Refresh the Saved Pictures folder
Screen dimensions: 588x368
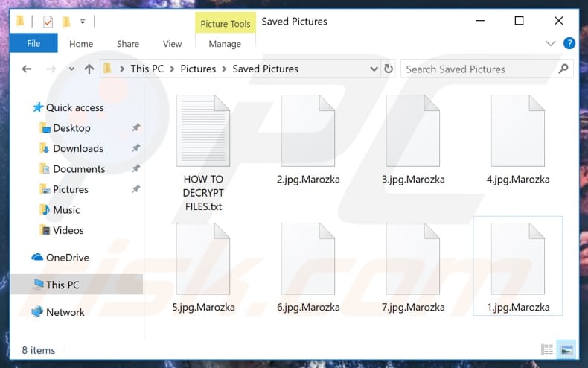coord(388,69)
